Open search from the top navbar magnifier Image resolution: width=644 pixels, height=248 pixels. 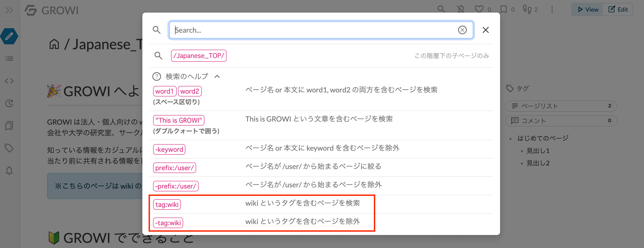441,9
